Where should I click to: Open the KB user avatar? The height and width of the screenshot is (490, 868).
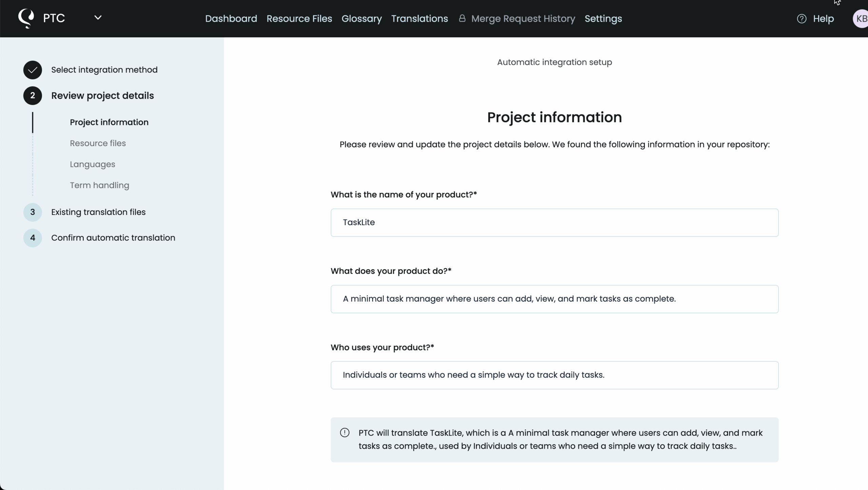(x=861, y=19)
